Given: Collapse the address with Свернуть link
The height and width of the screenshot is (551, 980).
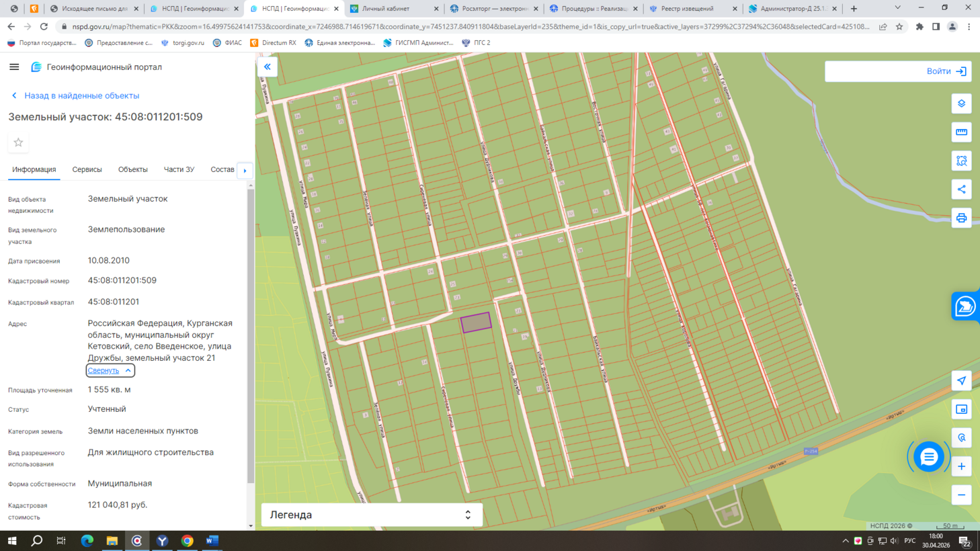Looking at the screenshot, I should [x=110, y=370].
